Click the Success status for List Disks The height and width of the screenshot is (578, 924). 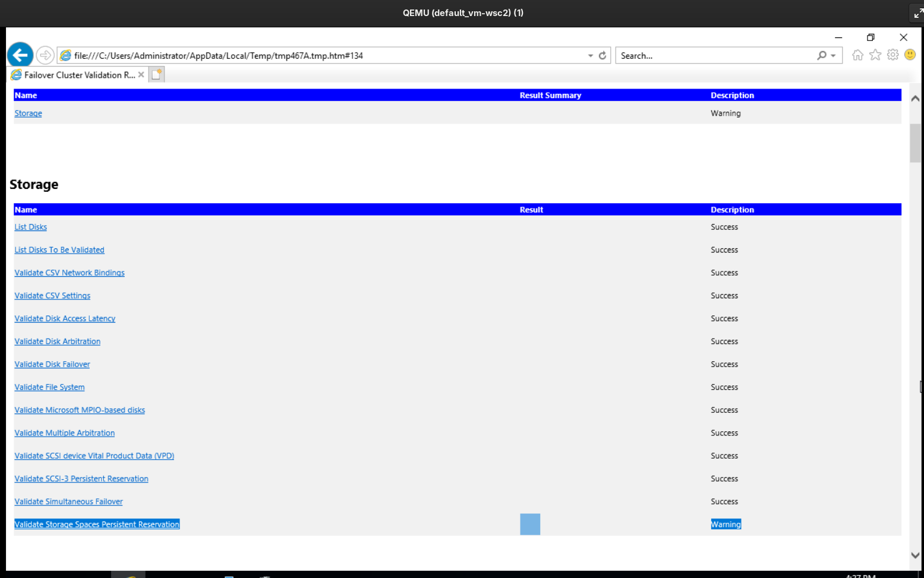pos(724,227)
